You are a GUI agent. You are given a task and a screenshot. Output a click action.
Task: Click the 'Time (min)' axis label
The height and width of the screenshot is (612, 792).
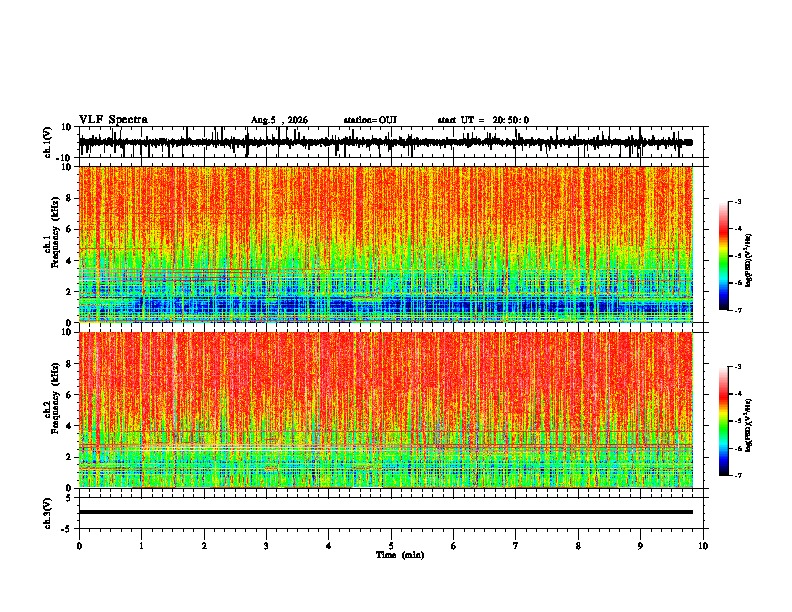pyautogui.click(x=400, y=555)
